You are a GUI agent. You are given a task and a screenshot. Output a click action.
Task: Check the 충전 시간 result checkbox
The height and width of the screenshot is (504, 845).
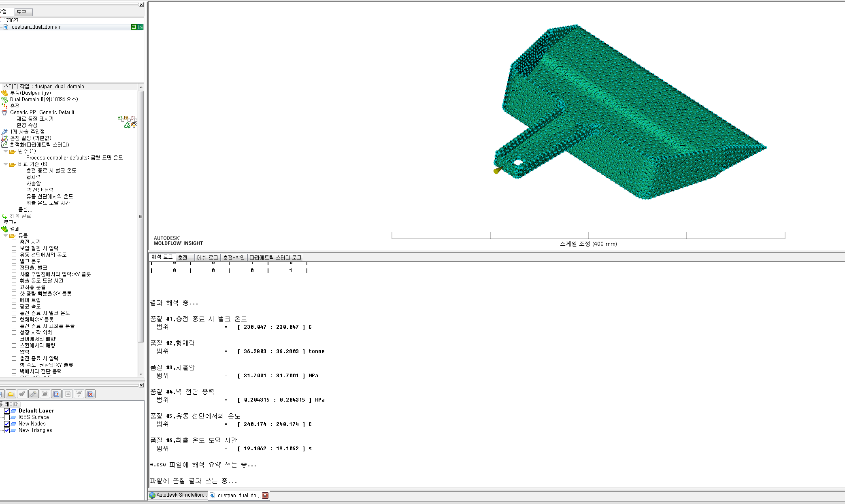pos(14,242)
